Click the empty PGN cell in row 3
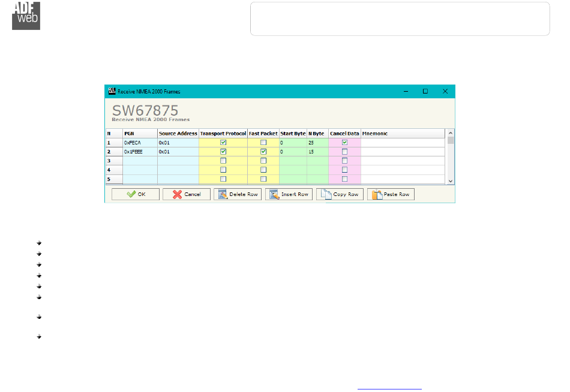The width and height of the screenshot is (570, 392). (x=140, y=161)
